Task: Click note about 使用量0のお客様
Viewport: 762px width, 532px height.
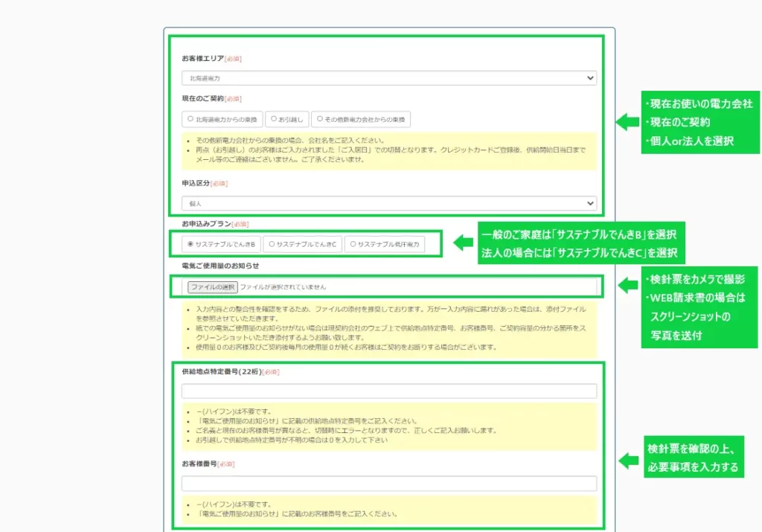Action: click(x=346, y=347)
